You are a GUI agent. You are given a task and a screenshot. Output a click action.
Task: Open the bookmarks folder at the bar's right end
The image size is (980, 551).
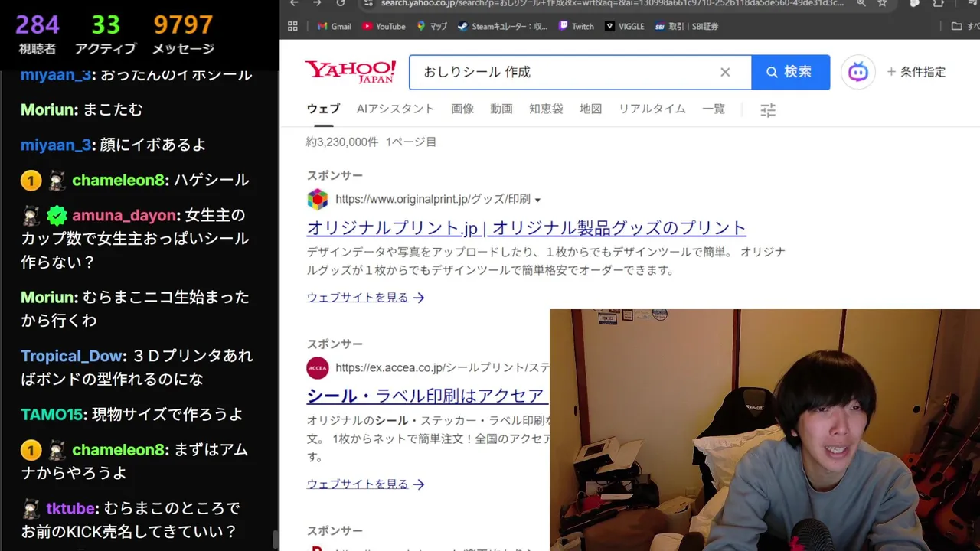pos(964,26)
